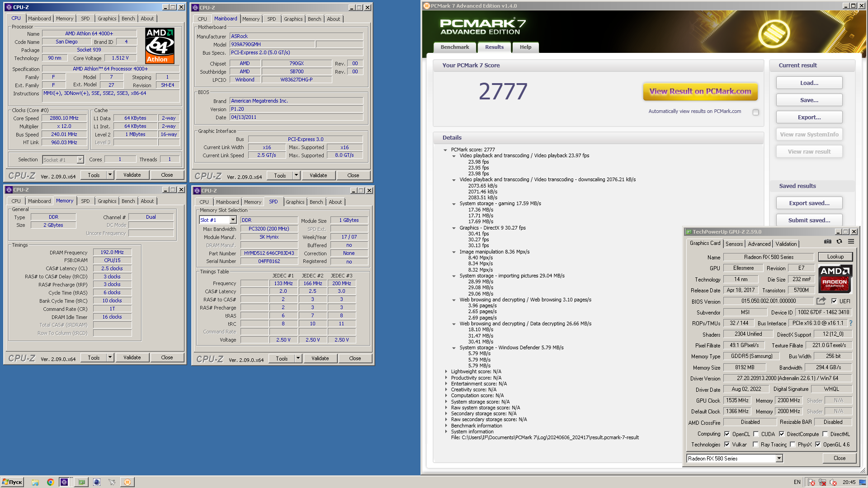Open the GPU-Z hamburger menu
The width and height of the screenshot is (868, 488).
point(851,242)
